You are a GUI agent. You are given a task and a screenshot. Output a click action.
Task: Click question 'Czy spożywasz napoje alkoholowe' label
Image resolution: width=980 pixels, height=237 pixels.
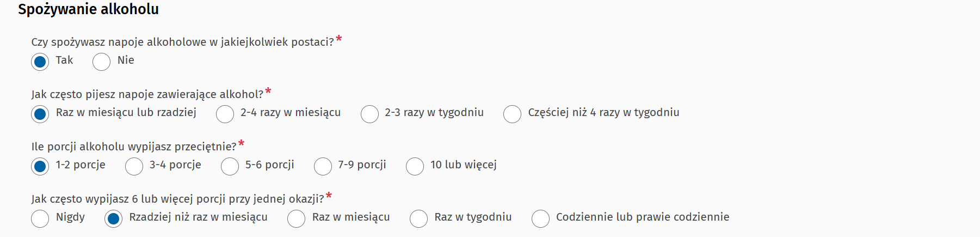click(x=182, y=42)
